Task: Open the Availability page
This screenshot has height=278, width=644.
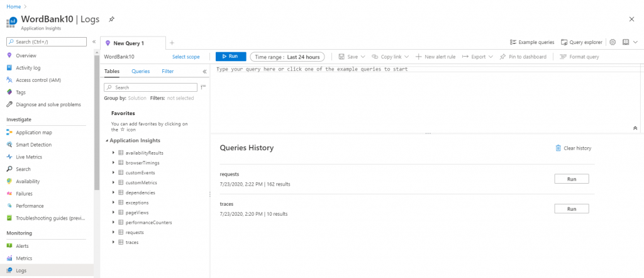Action: point(28,181)
